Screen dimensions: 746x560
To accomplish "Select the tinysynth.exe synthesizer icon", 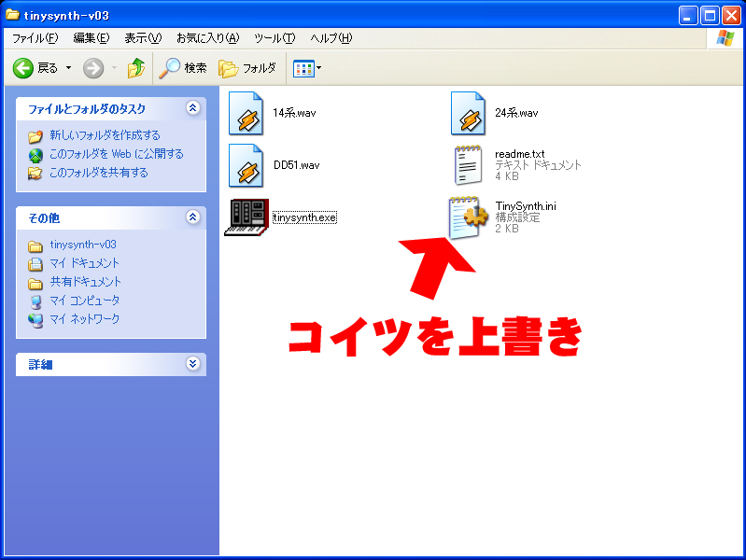I will 247,217.
